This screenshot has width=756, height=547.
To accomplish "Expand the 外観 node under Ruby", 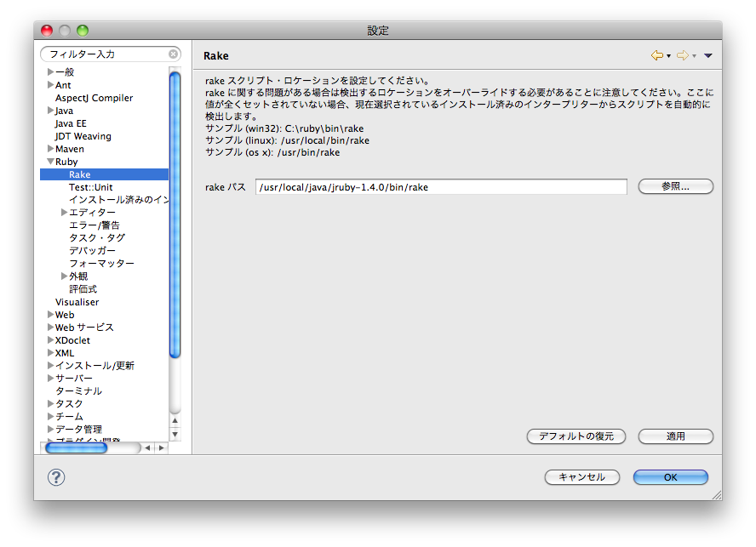I will 65,276.
